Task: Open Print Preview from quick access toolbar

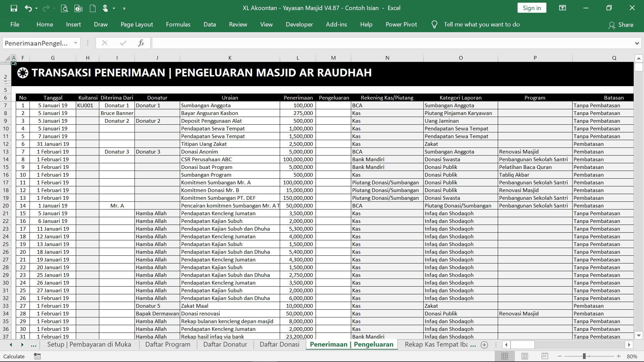Action: (64, 8)
